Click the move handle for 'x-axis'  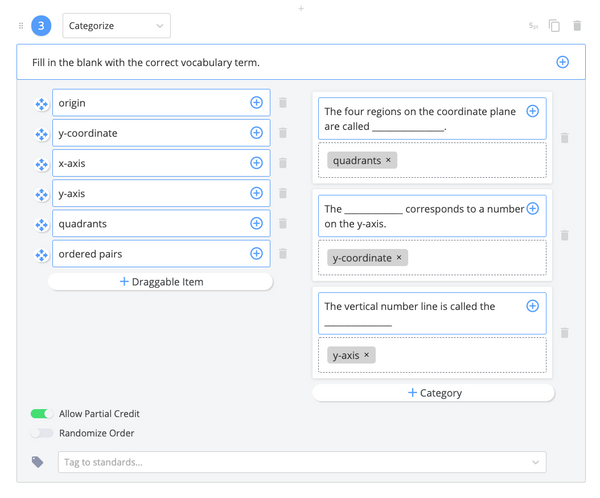click(x=41, y=164)
